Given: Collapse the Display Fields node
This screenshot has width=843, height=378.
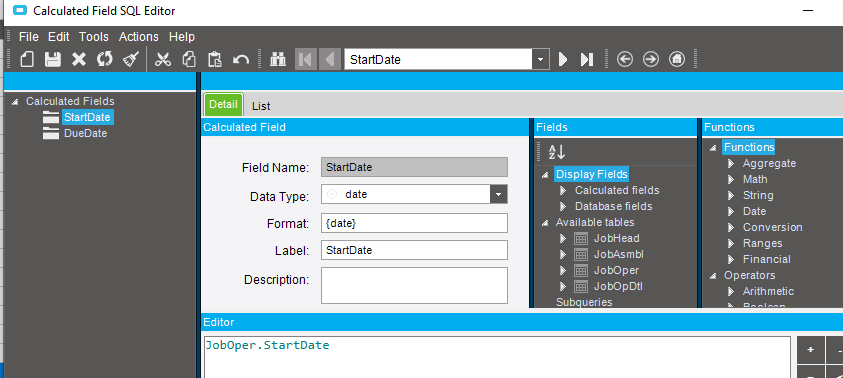Looking at the screenshot, I should click(x=545, y=174).
